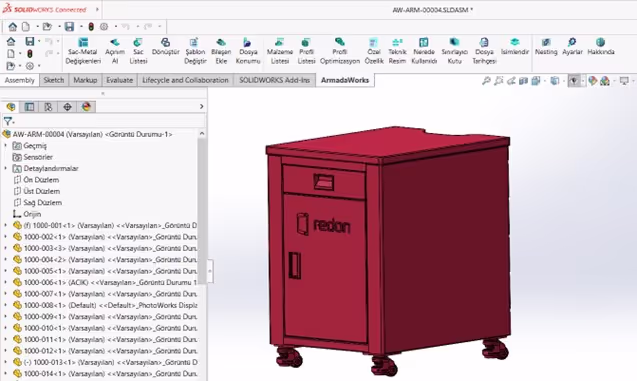The image size is (637, 381).
Task: Expand component 1000-006<1> (ACIK)
Action: [6, 282]
